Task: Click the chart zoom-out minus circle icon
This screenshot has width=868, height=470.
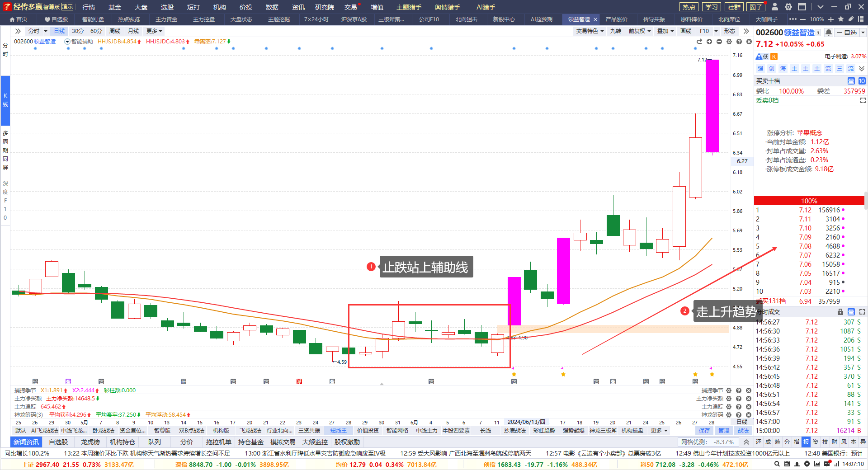Action: coord(719,42)
